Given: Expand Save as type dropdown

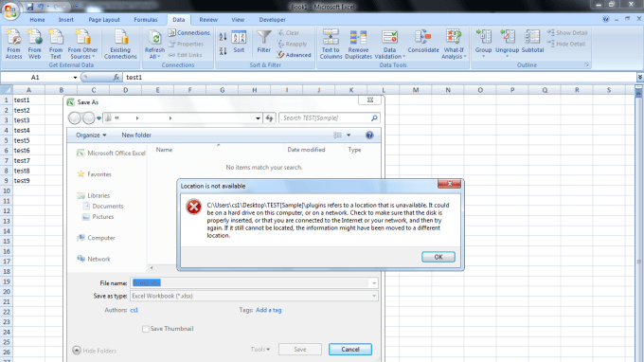Looking at the screenshot, I should click(374, 296).
